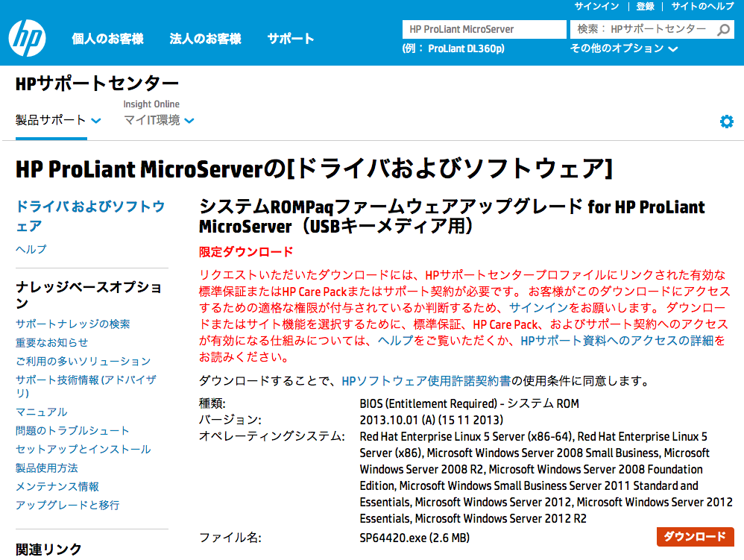Open the blue gear settings icon

click(x=726, y=122)
